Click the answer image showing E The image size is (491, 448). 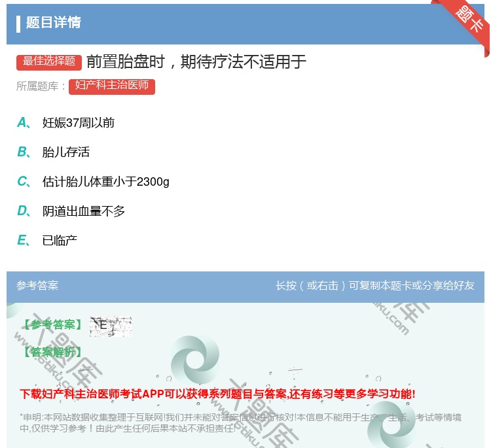(111, 326)
